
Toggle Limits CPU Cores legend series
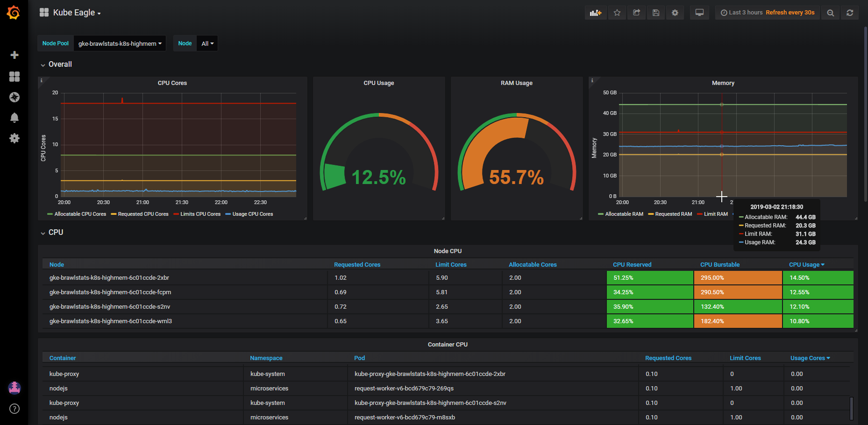pos(197,214)
